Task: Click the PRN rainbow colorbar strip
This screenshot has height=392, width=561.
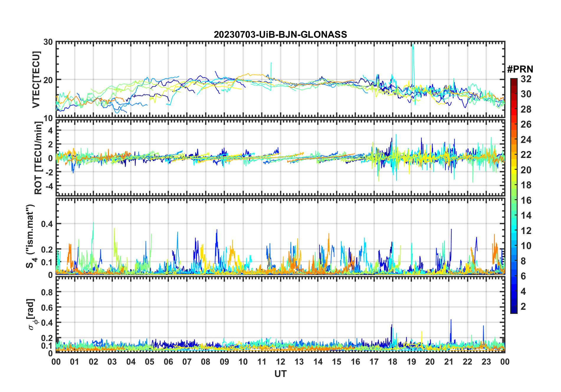Action: point(514,196)
